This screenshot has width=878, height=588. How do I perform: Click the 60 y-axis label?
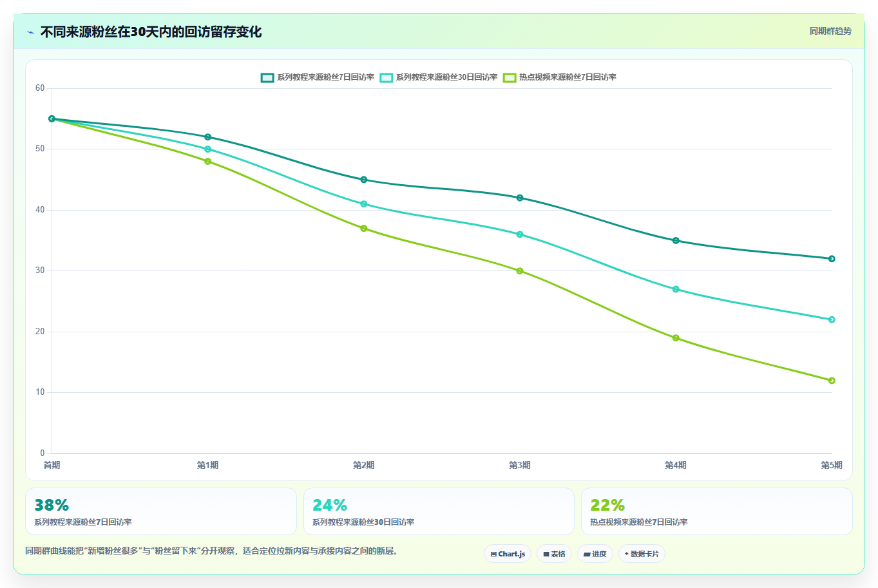[40, 88]
